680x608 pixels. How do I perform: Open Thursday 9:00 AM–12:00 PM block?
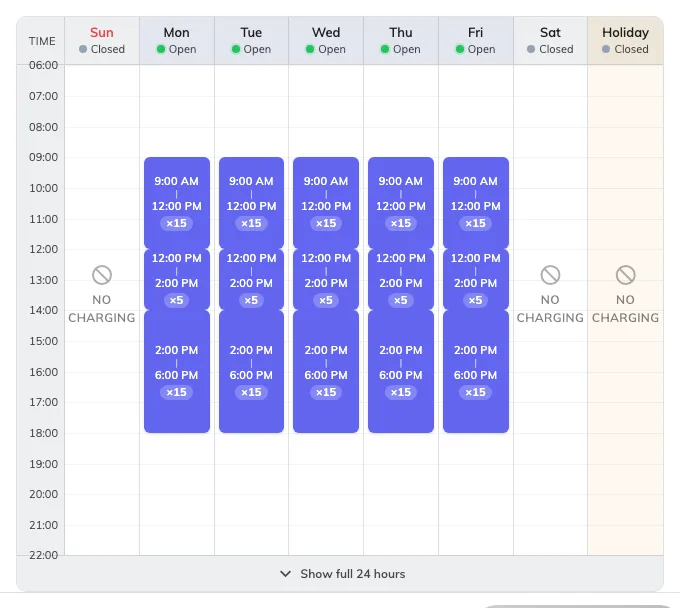pyautogui.click(x=401, y=203)
